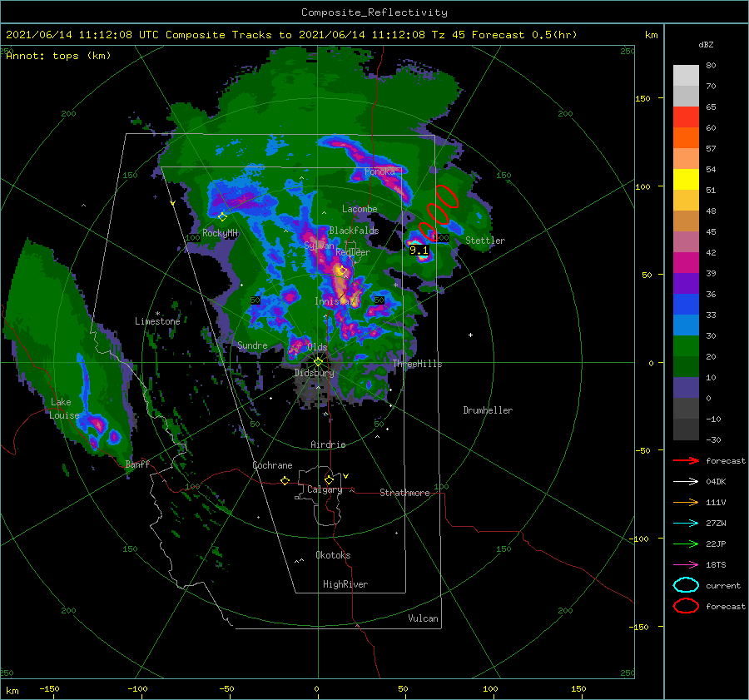This screenshot has height=700, width=749.
Task: Click the Didsbury town label
Action: pos(314,373)
